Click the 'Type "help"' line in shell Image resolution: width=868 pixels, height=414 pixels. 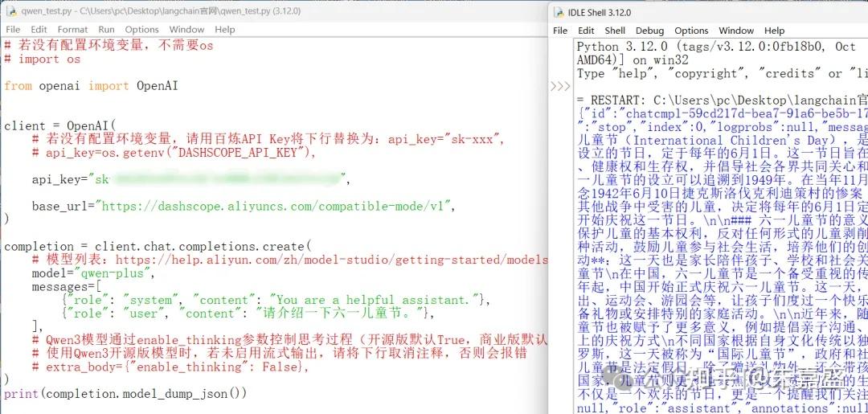722,73
